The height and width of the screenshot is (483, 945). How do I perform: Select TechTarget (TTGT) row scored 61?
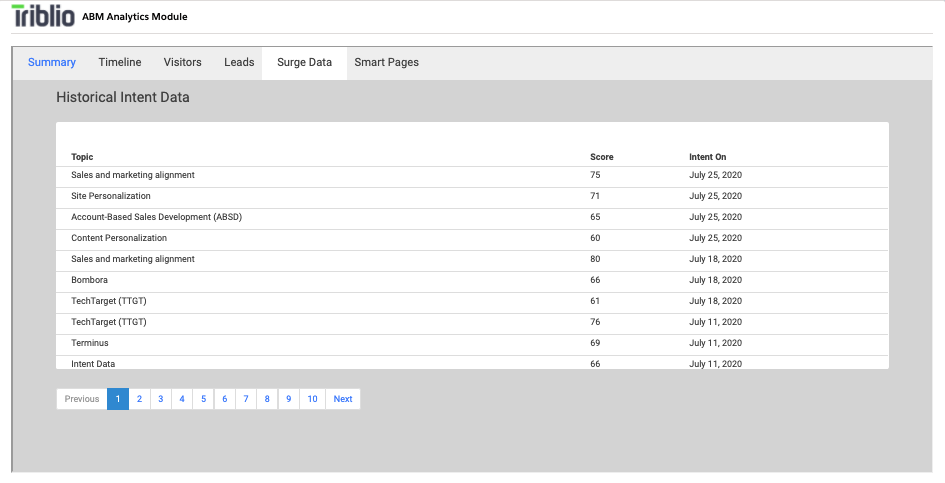point(472,301)
